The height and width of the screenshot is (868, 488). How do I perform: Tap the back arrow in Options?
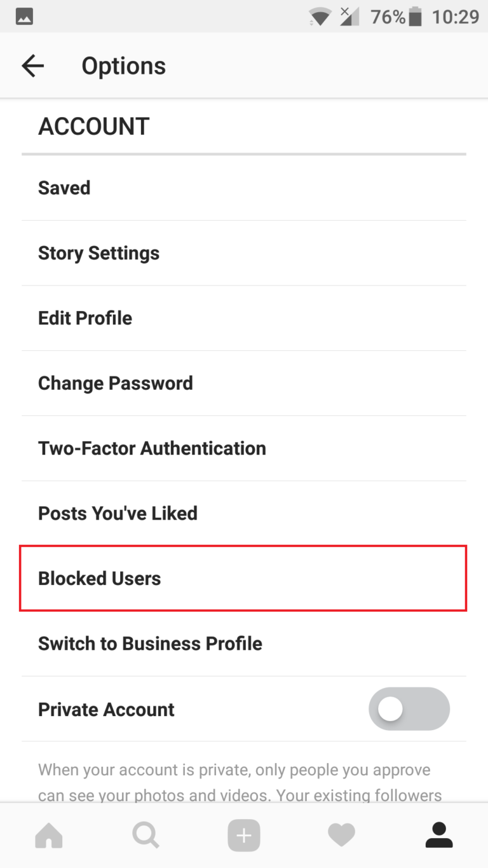(x=32, y=65)
